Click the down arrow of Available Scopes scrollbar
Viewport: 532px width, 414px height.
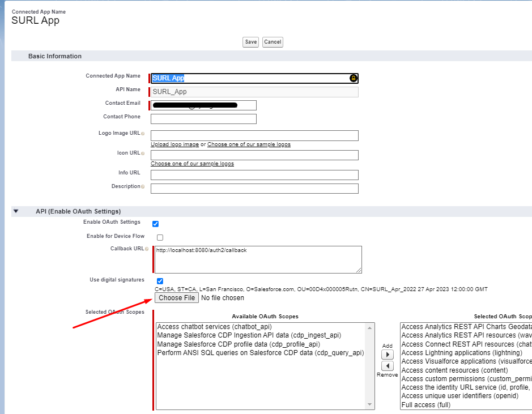371,405
